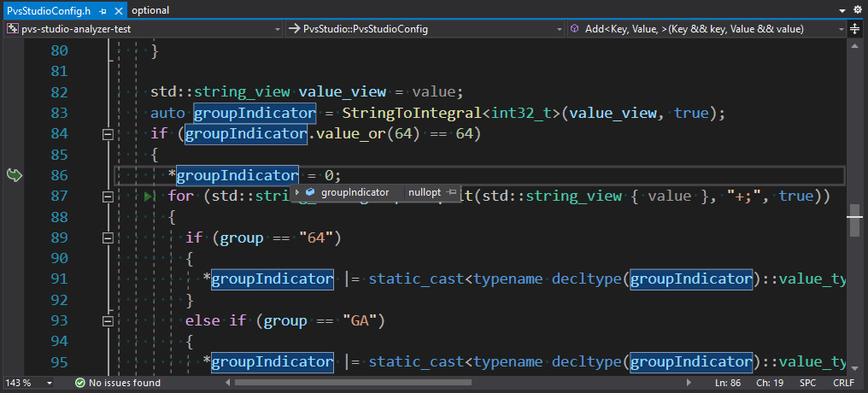
Task: Click the horizontal scrollbar right arrow
Action: [689, 383]
